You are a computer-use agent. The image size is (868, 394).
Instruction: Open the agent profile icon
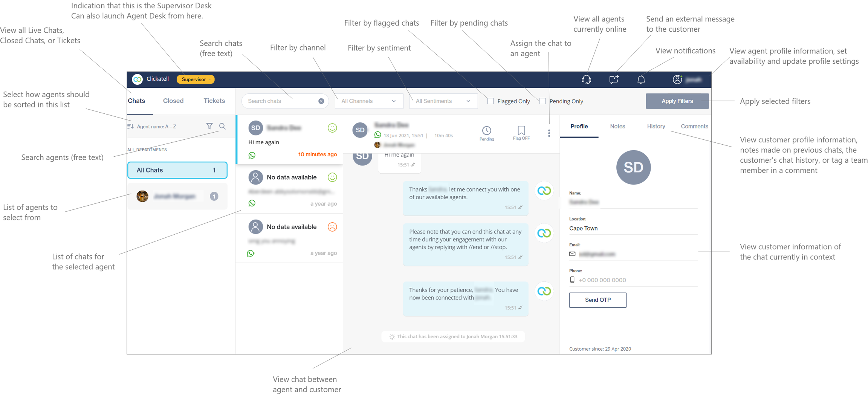(x=677, y=79)
